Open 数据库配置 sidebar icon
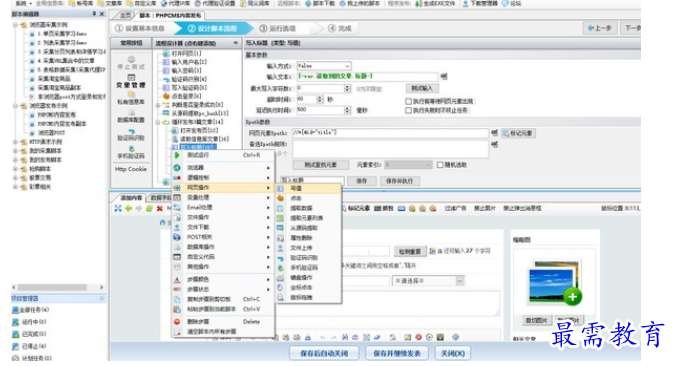This screenshot has height=366, width=673. 131,112
